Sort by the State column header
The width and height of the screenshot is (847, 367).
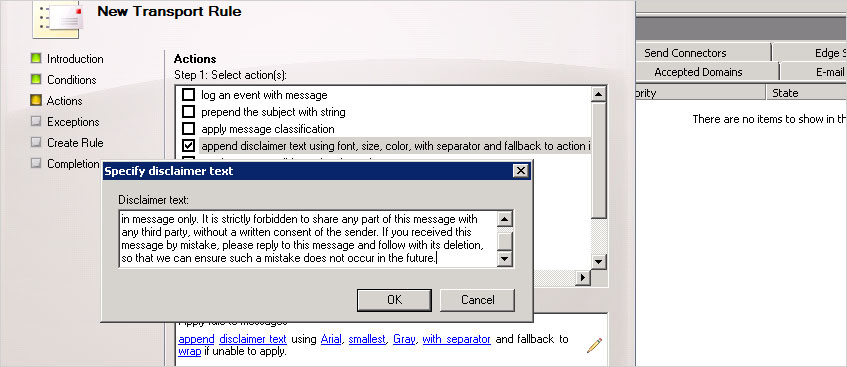806,93
